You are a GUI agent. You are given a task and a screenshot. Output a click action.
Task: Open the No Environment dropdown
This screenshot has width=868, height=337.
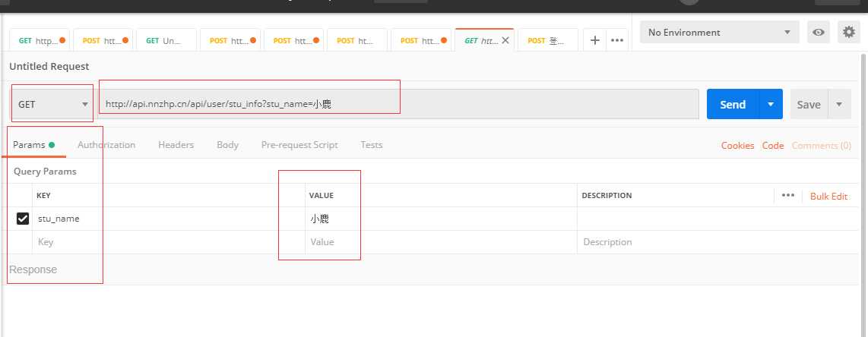[x=720, y=32]
